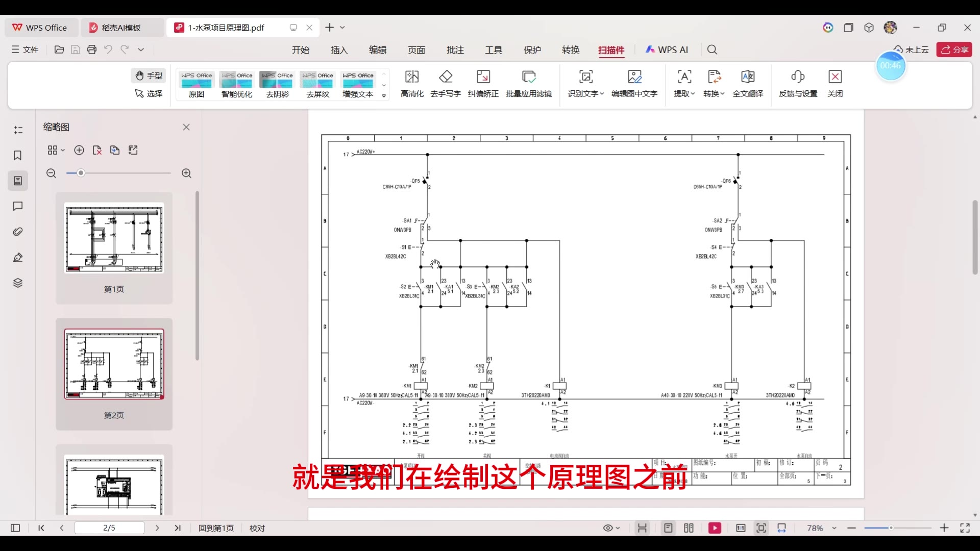Apply the 去阴影 filter preset

pyautogui.click(x=277, y=84)
